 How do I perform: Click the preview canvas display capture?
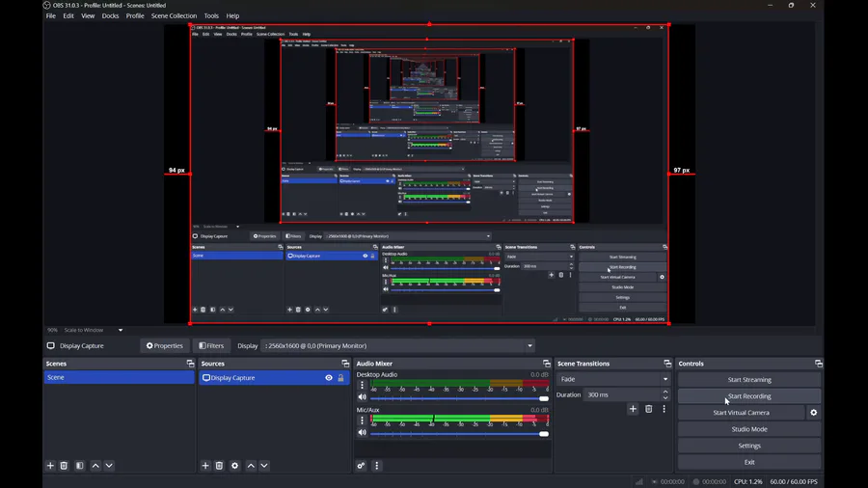pos(429,174)
